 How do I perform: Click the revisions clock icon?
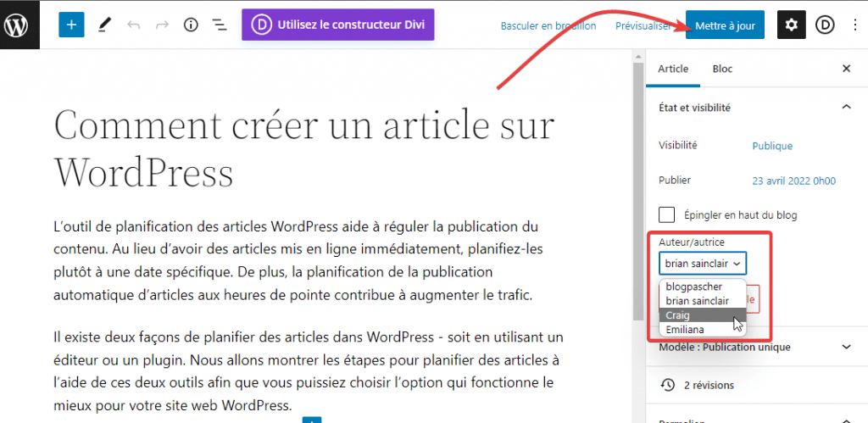667,385
